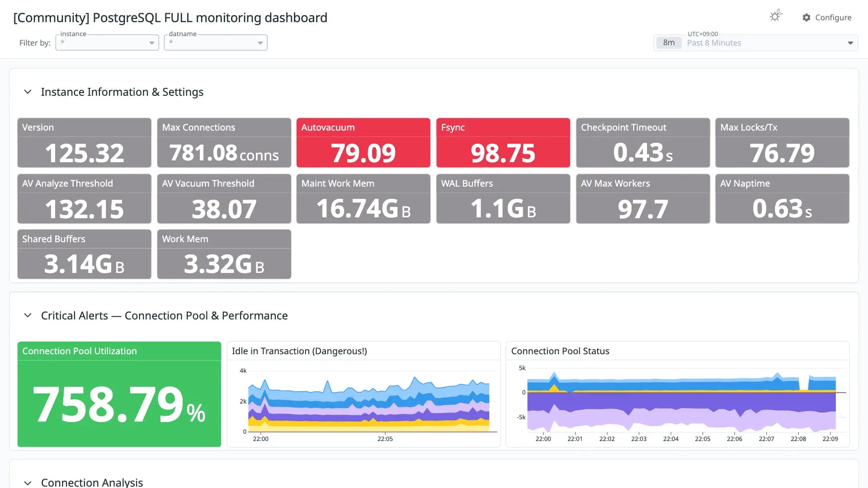
Task: Open the Past 8 Minutes time range selector
Action: pyautogui.click(x=755, y=43)
